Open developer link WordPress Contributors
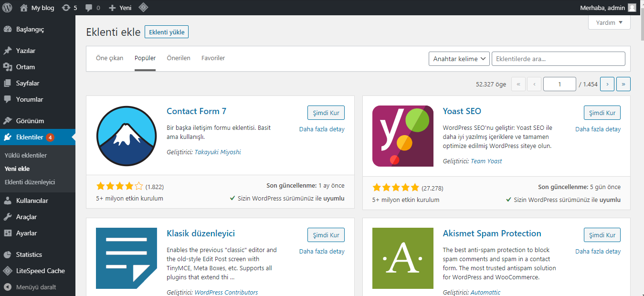 (226, 293)
